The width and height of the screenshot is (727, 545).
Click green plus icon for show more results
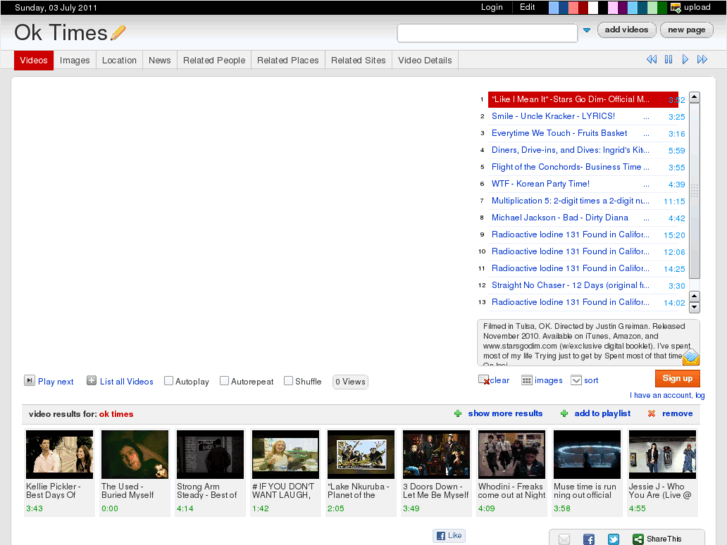[x=458, y=413]
